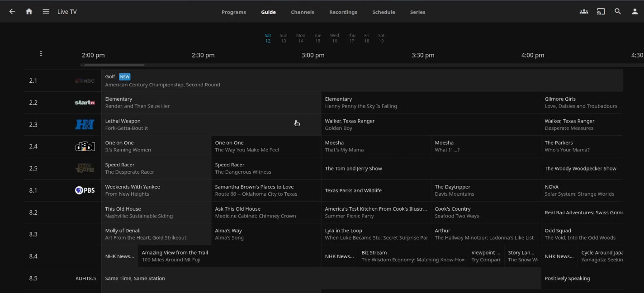
Task: Switch to the Guide tab
Action: [x=268, y=12]
